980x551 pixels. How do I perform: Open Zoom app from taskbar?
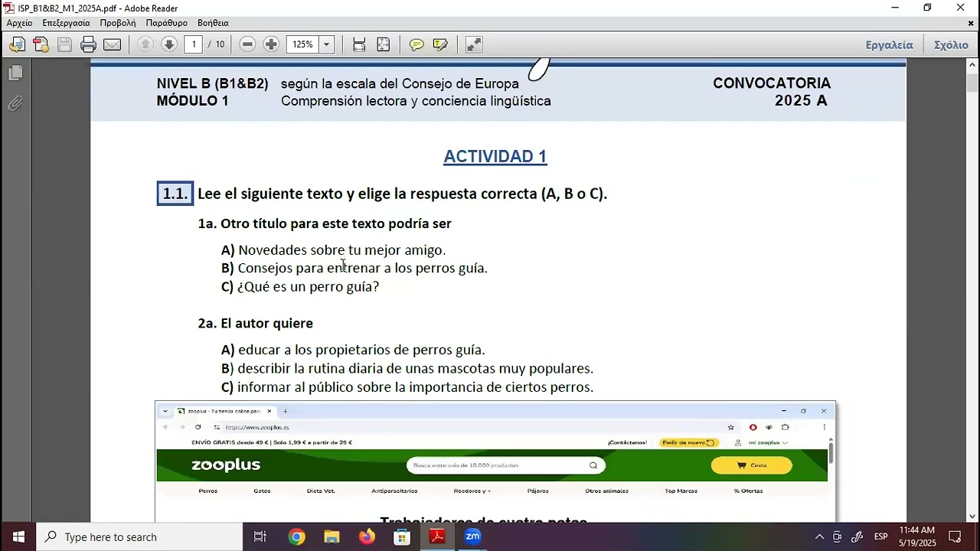[x=472, y=536]
